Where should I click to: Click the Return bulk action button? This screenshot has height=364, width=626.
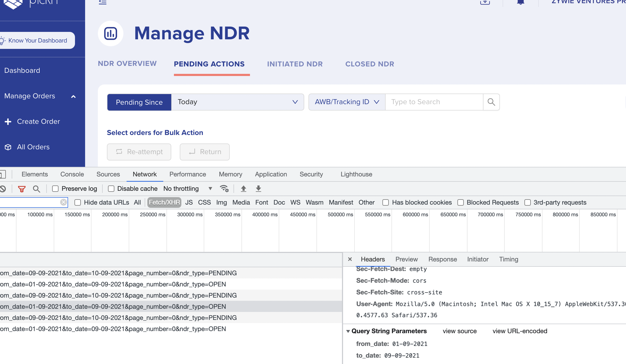point(205,152)
